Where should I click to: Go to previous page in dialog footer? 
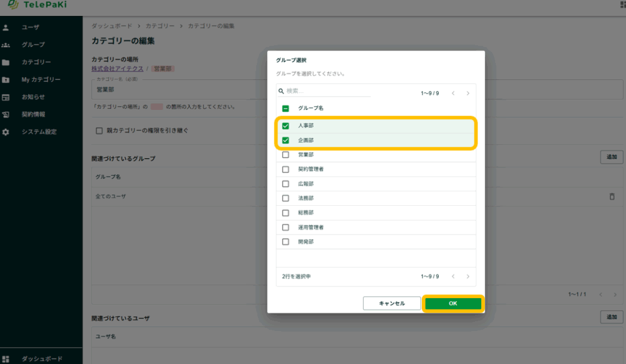[453, 277]
